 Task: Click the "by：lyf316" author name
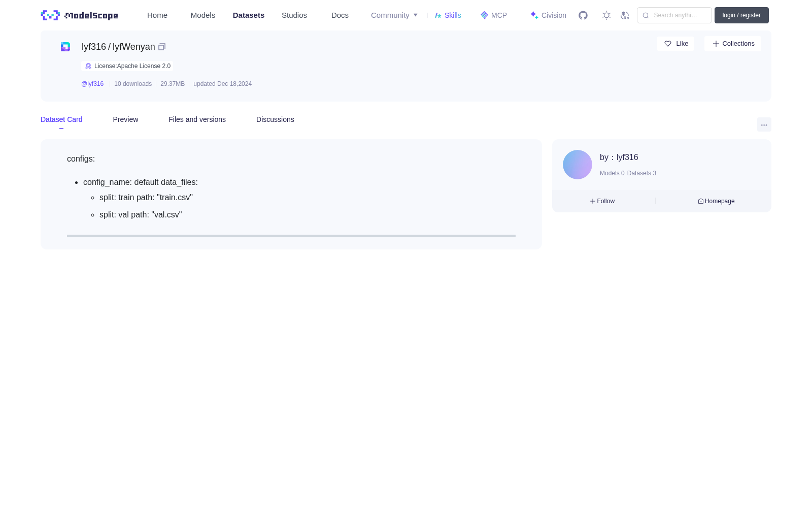coord(619,157)
